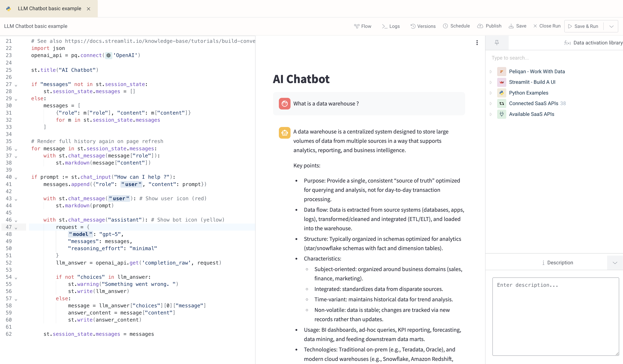Open the Logs panel
The image size is (623, 364).
391,26
